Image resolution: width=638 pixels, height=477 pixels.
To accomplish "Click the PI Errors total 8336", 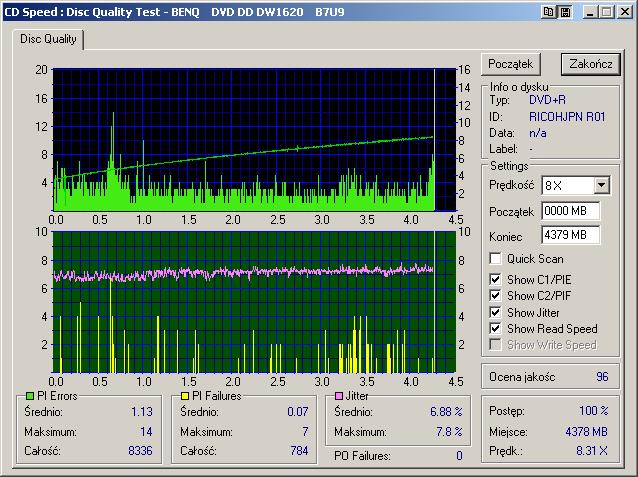I will [140, 451].
